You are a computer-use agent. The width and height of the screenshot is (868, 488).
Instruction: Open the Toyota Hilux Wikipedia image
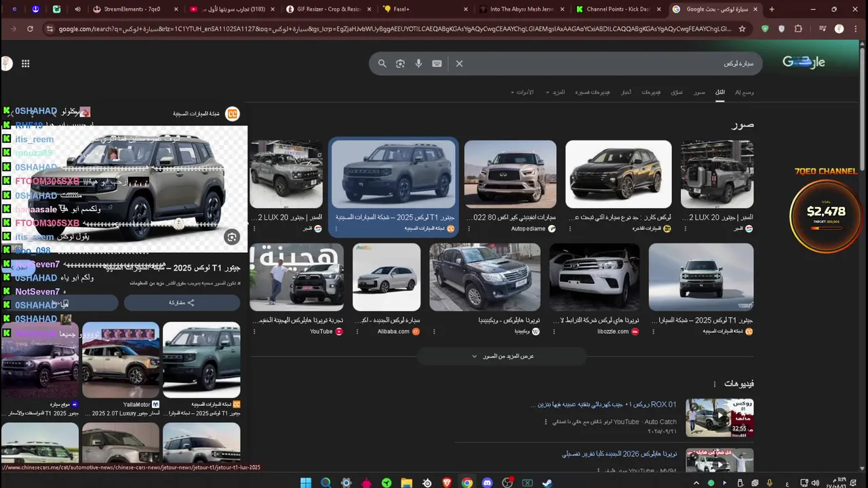485,277
